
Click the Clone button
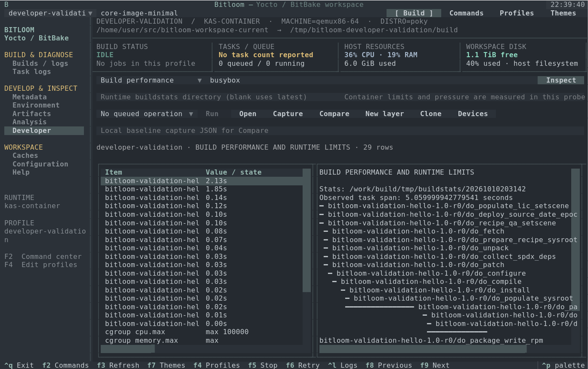[x=430, y=114]
